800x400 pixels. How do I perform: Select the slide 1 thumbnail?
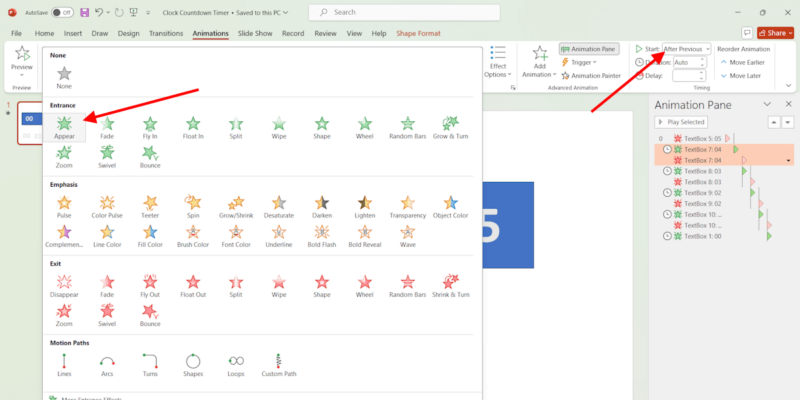tap(30, 123)
